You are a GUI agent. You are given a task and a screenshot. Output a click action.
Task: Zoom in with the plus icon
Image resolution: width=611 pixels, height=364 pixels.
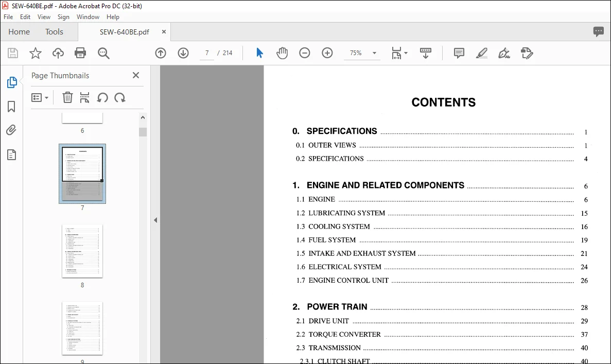pyautogui.click(x=327, y=53)
